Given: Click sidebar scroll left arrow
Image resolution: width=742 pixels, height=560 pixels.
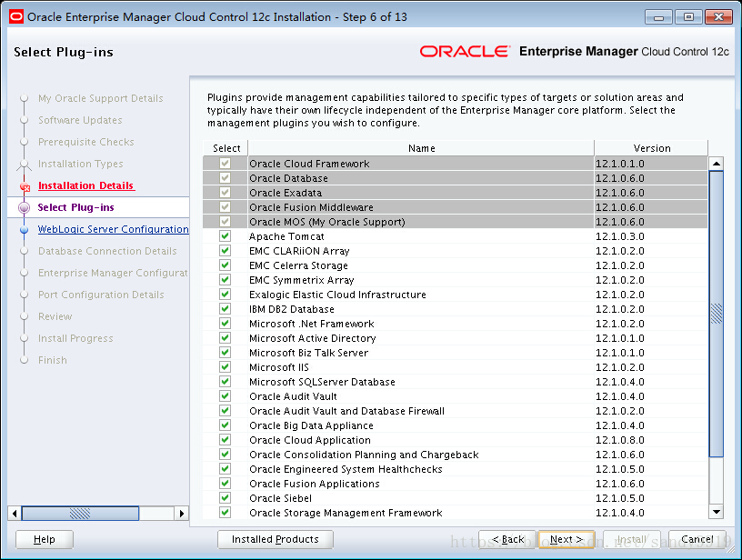Looking at the screenshot, I should (x=15, y=513).
